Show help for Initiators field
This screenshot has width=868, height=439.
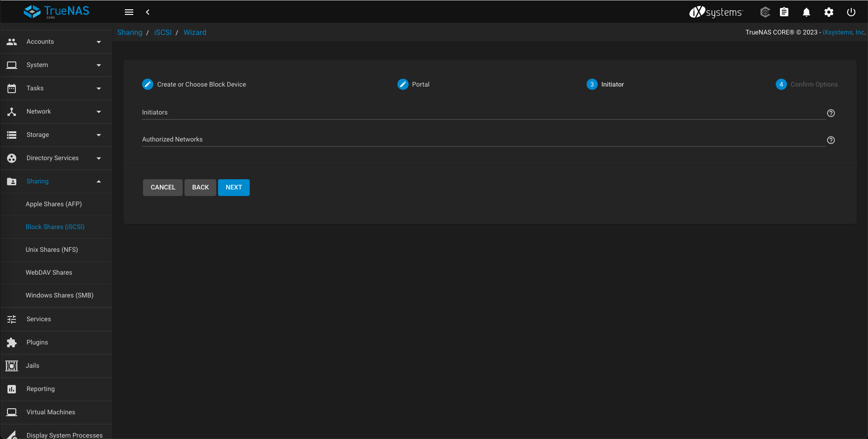click(831, 113)
